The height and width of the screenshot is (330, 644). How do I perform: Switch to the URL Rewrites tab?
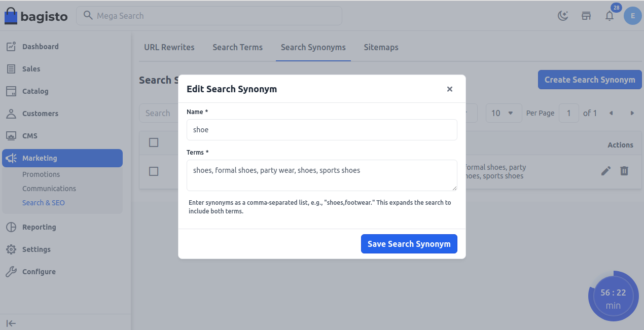169,47
